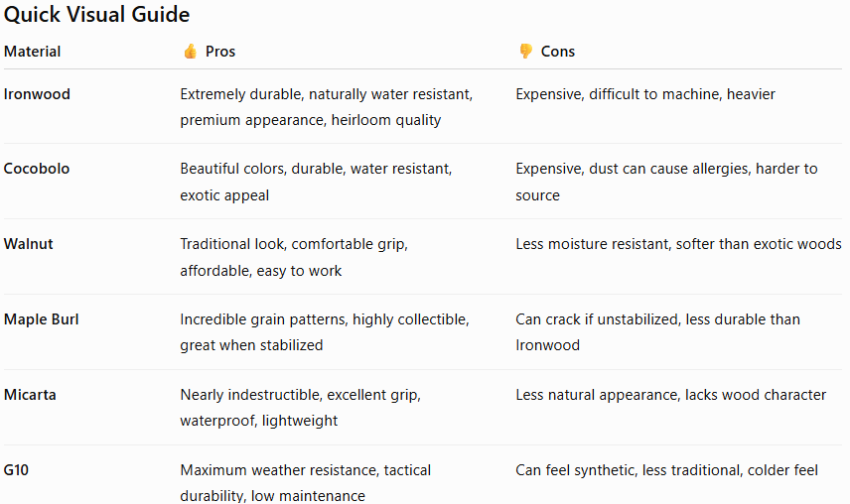Click Cocobolo's cons about dust allergies

click(666, 182)
